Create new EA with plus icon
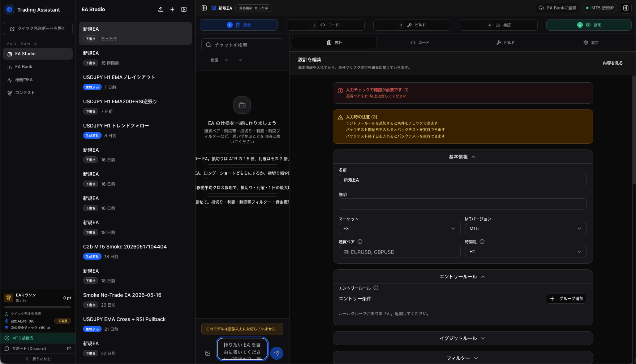 click(x=172, y=9)
